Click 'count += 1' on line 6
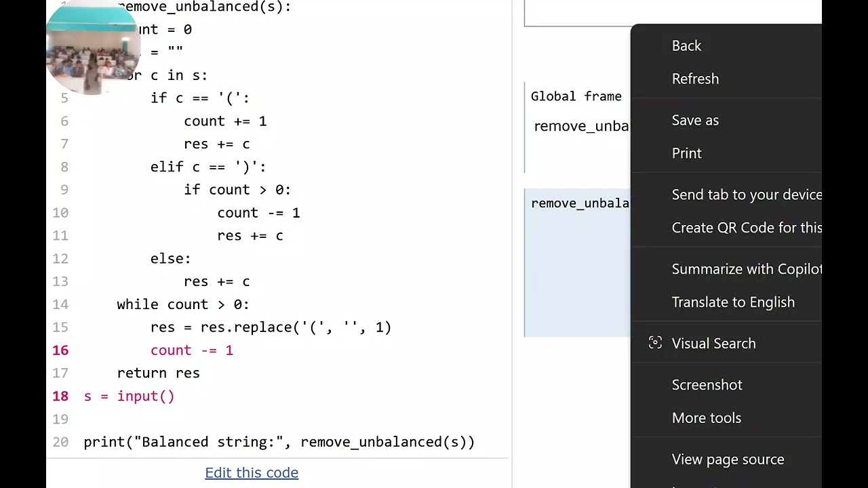The image size is (868, 488). pyautogui.click(x=225, y=121)
